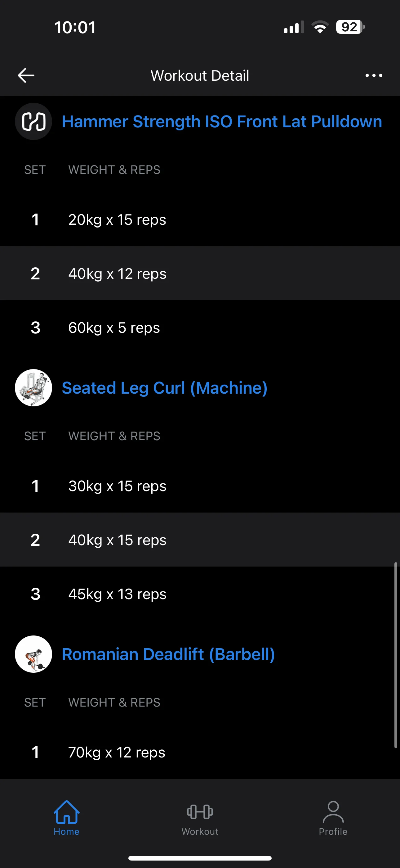Tap the battery indicator in status bar
The height and width of the screenshot is (868, 400).
click(x=350, y=27)
